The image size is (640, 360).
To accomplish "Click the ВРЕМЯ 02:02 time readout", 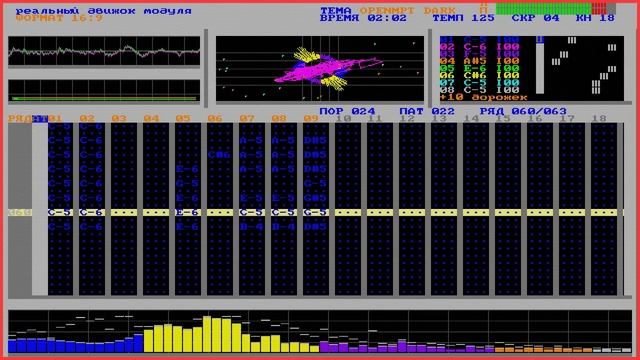I will click(x=363, y=18).
